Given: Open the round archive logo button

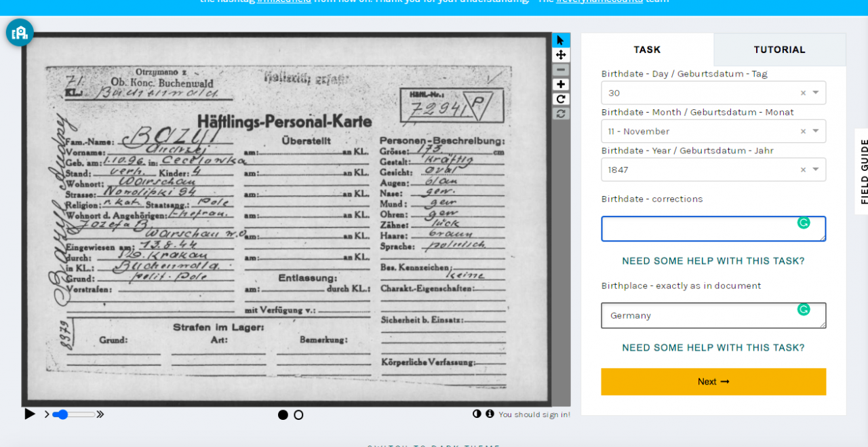Looking at the screenshot, I should tap(20, 33).
